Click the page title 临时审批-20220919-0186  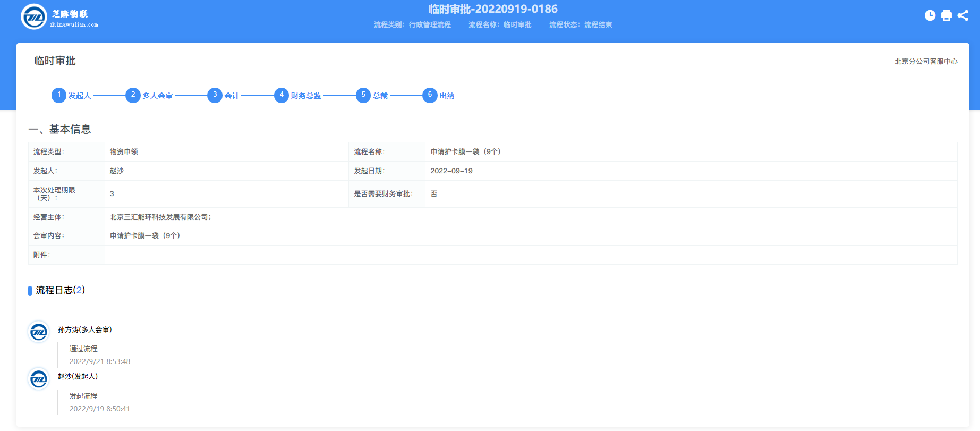[493, 9]
